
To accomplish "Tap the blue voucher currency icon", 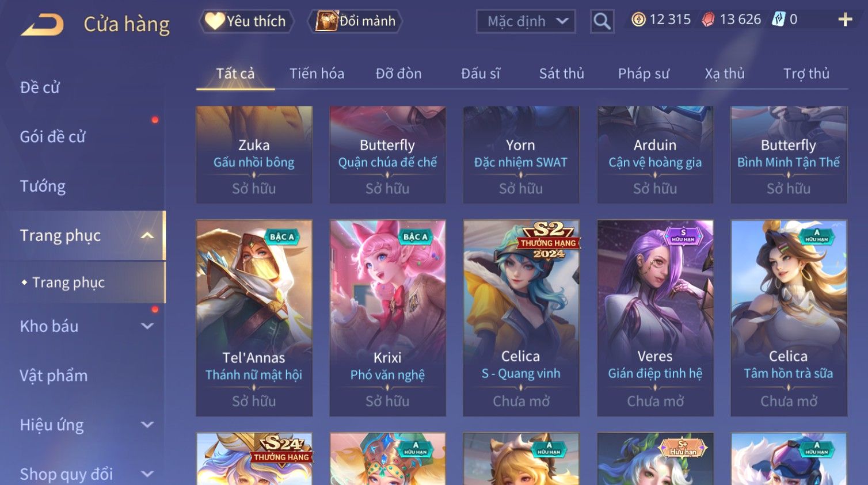I will 778,20.
